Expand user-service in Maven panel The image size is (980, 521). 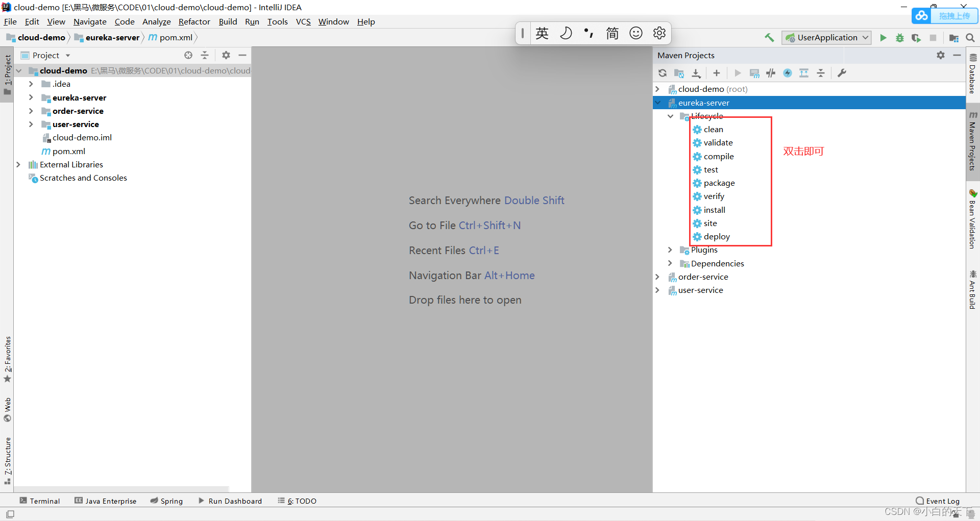click(x=657, y=290)
